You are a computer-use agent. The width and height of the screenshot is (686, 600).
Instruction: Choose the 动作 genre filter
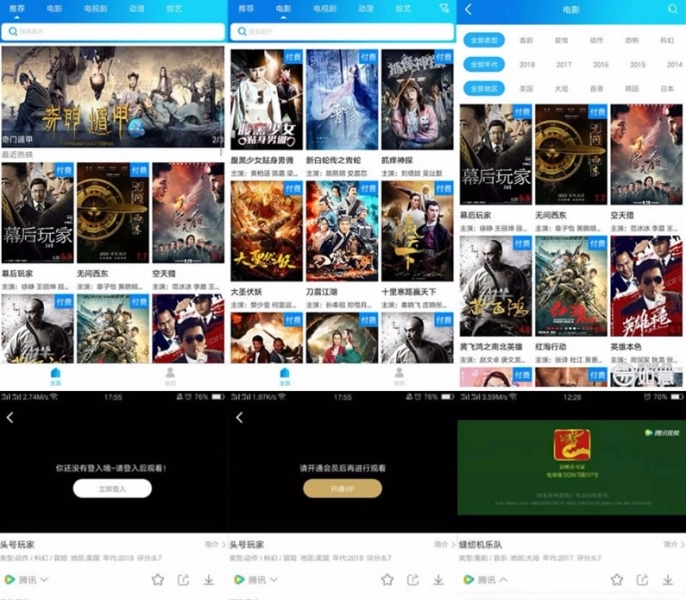coord(596,40)
